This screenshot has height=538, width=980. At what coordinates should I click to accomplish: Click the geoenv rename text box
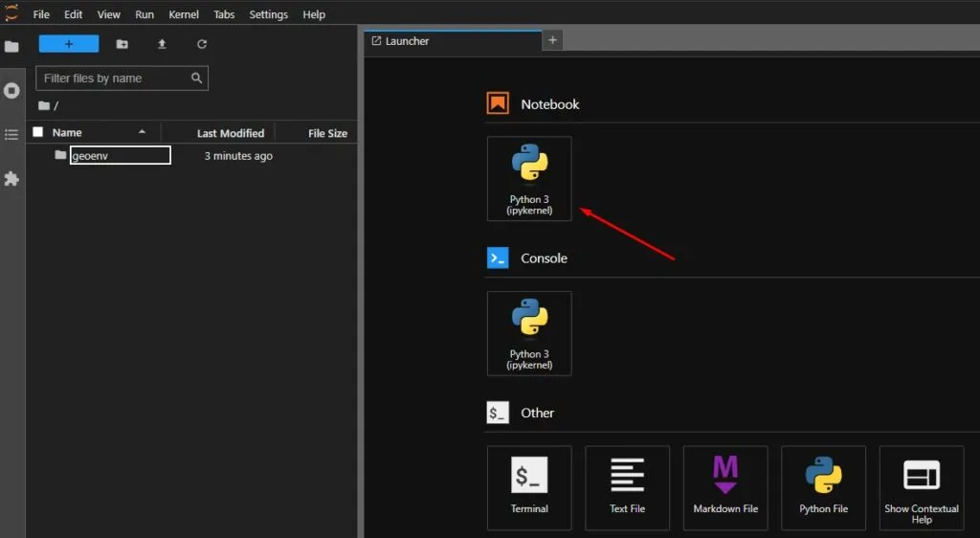(120, 156)
